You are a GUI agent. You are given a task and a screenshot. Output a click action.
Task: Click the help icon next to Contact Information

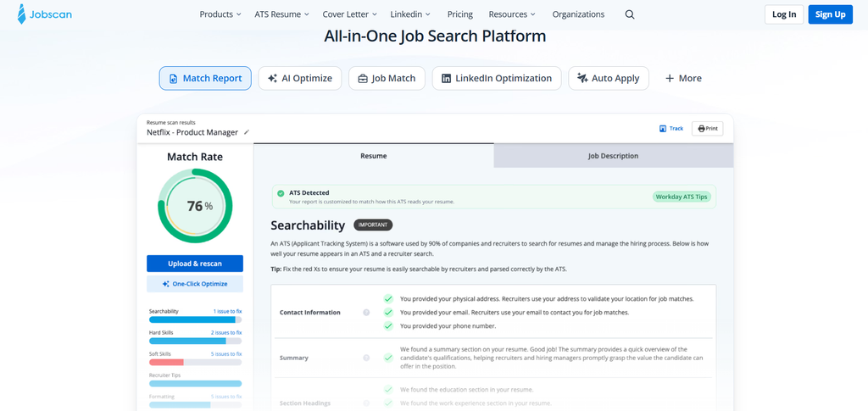click(x=366, y=313)
